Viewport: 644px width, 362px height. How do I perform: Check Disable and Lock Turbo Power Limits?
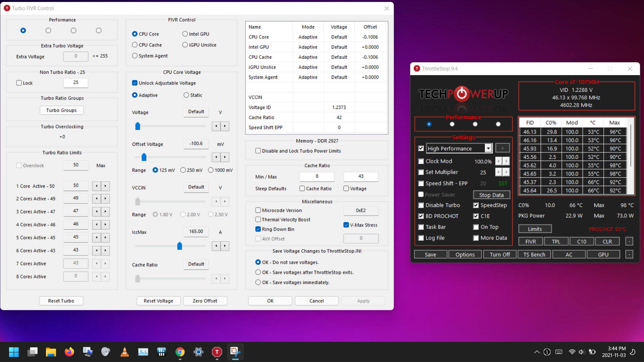258,151
